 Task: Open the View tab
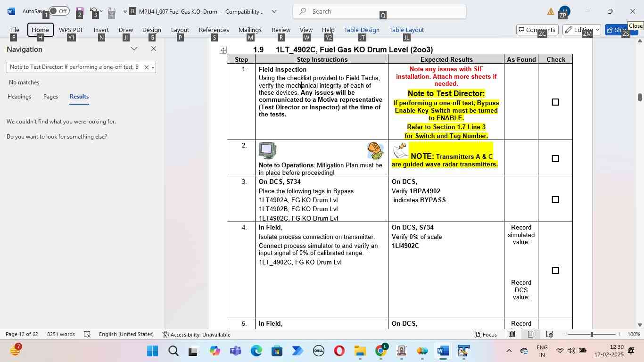point(306,30)
